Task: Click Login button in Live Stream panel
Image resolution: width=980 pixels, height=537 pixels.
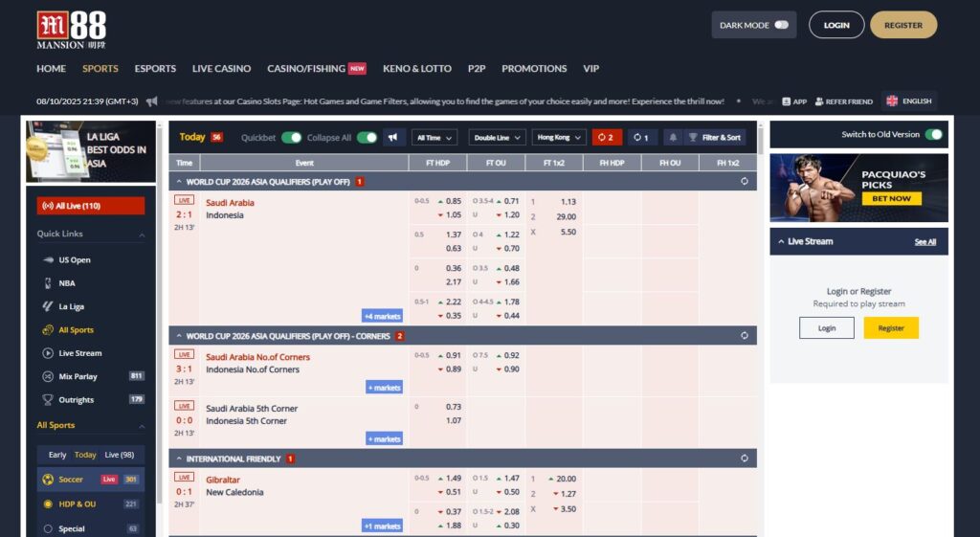Action: click(x=826, y=328)
